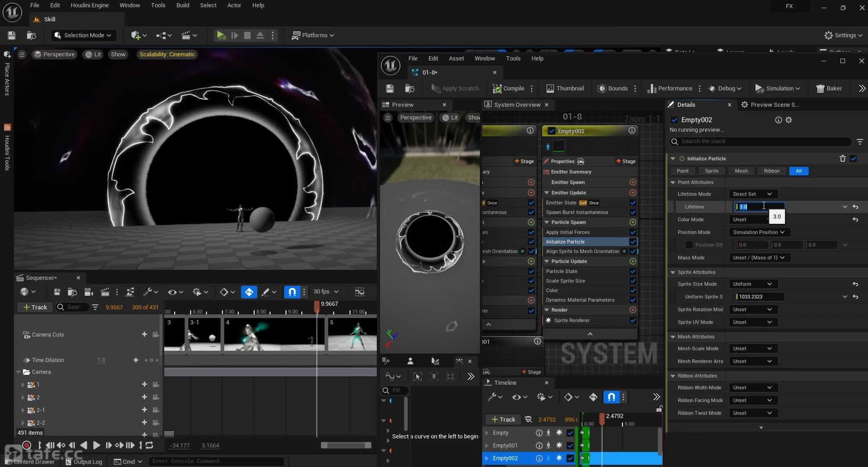Open Empty002 details settings gear
This screenshot has height=467, width=868.
point(789,120)
